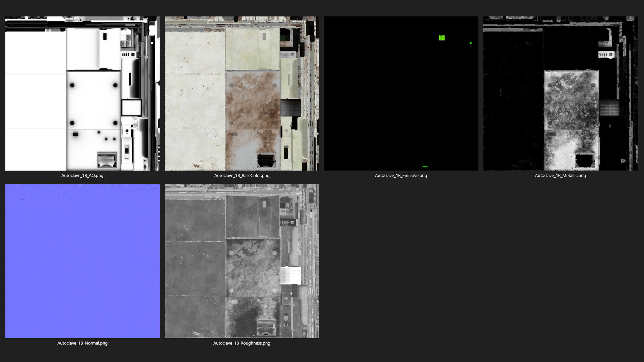This screenshot has width=644, height=362.
Task: Click the small green dot in Emissive
Action: (471, 43)
